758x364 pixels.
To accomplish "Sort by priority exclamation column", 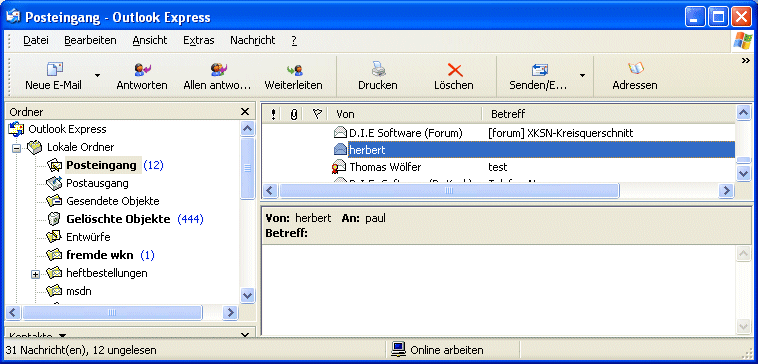I will [x=274, y=114].
